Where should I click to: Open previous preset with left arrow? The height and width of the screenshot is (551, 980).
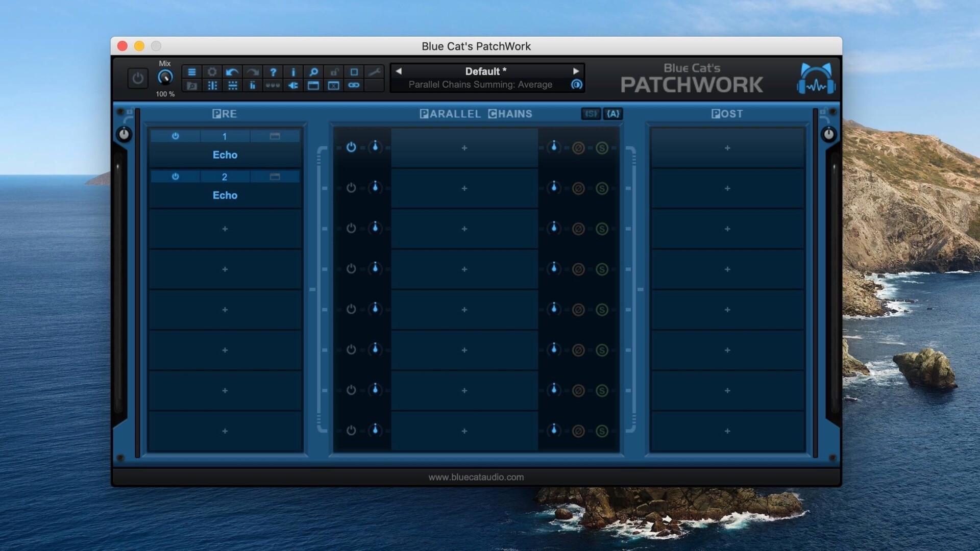pyautogui.click(x=399, y=71)
